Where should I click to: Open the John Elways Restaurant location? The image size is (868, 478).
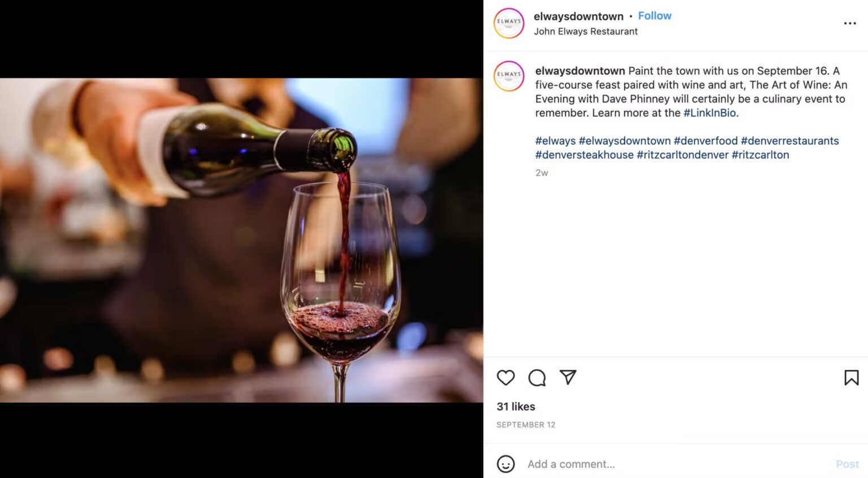pyautogui.click(x=585, y=32)
